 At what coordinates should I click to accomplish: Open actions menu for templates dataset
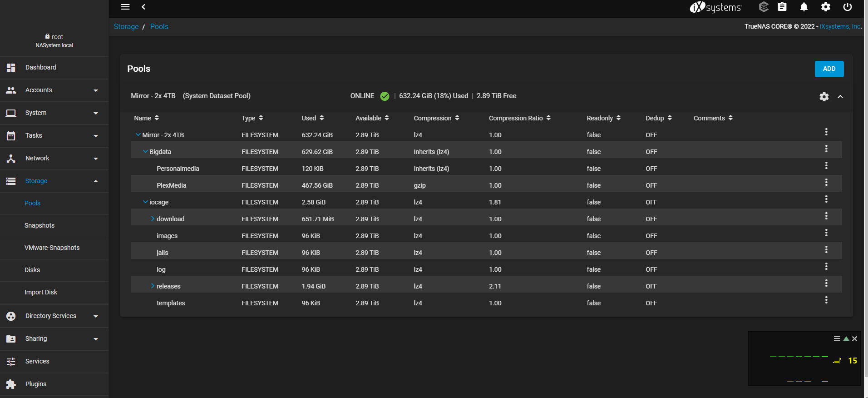click(826, 300)
